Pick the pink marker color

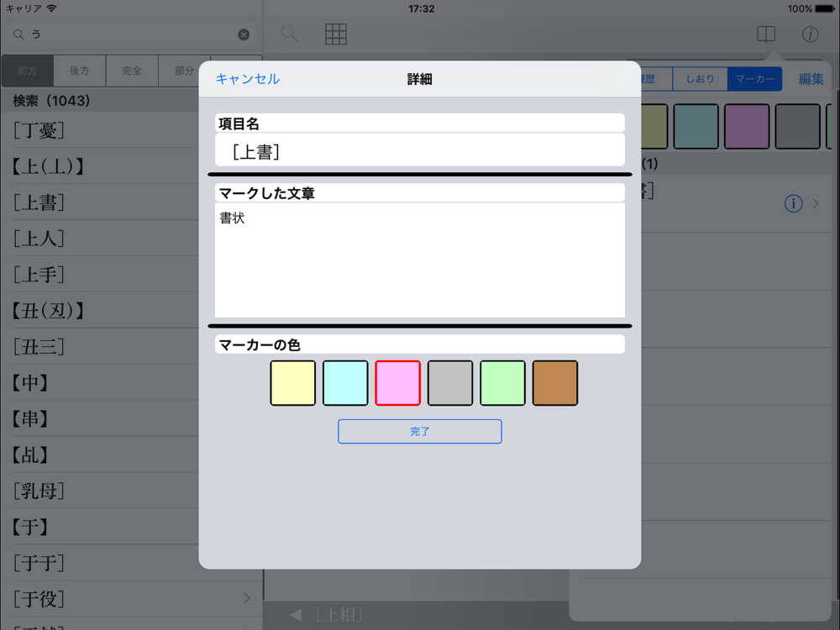(397, 383)
